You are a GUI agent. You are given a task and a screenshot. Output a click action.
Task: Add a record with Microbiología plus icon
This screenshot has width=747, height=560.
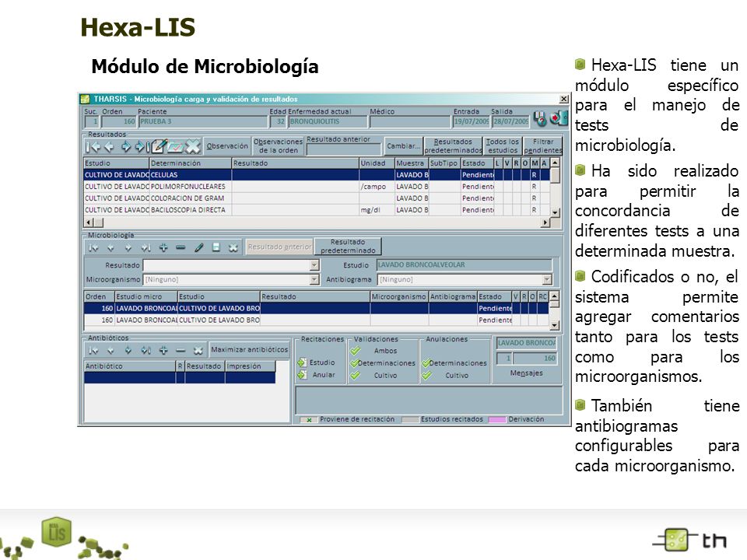pyautogui.click(x=163, y=247)
